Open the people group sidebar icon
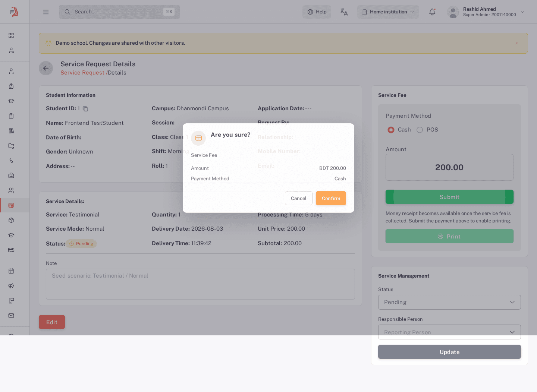The height and width of the screenshot is (392, 537). 11,190
